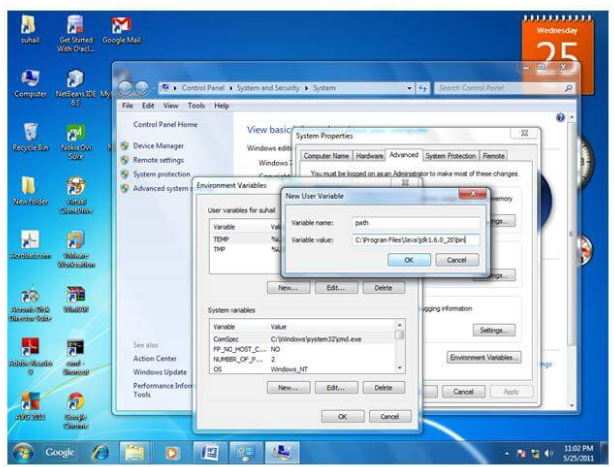Cancel the New User Variable dialog
This screenshot has width=614, height=467.
coord(457,260)
